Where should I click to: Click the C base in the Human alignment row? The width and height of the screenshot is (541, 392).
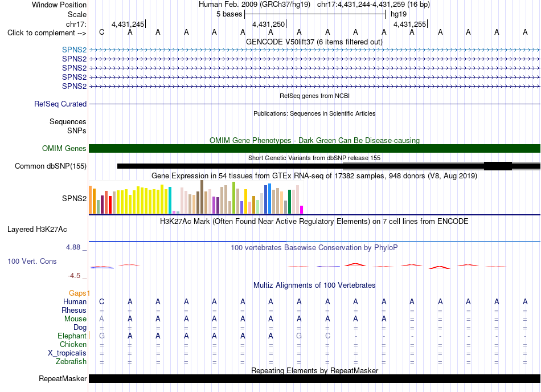[101, 301]
